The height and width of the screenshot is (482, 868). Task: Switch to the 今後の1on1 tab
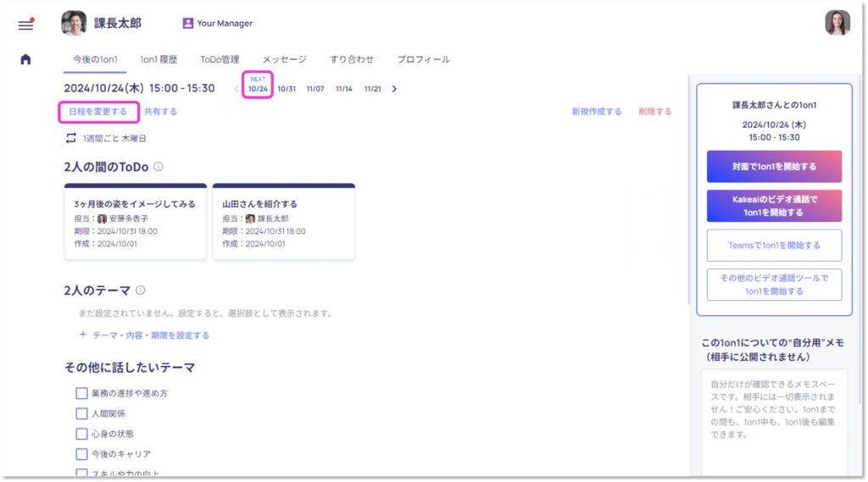(x=95, y=60)
